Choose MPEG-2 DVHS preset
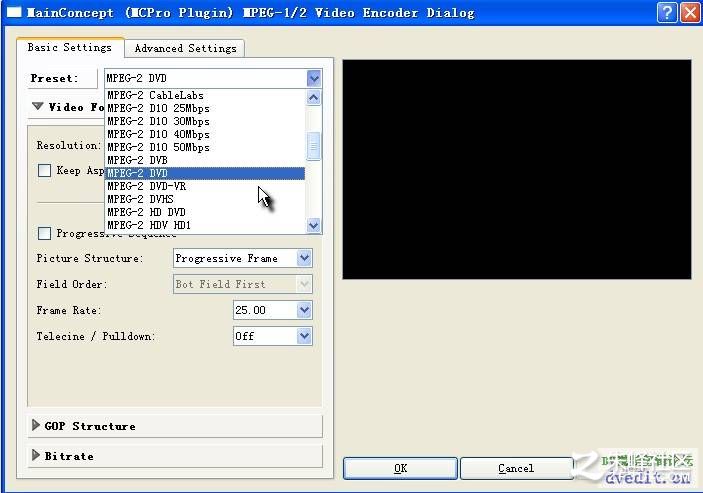 [205, 199]
